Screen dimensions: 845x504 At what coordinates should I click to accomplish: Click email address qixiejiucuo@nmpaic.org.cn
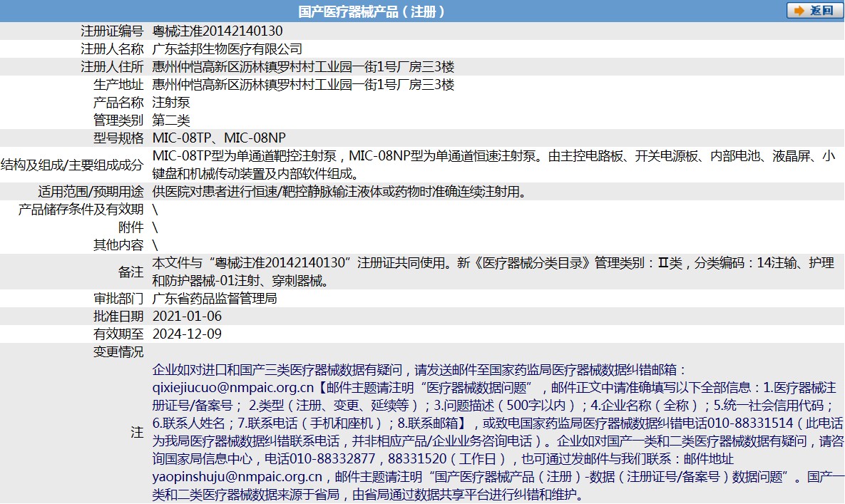tap(232, 388)
